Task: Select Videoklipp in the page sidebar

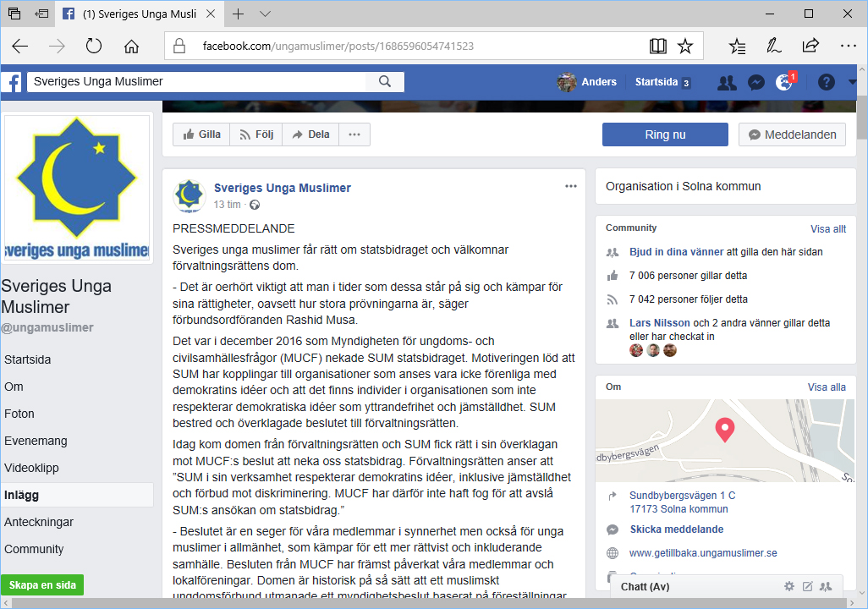Action: (x=31, y=469)
